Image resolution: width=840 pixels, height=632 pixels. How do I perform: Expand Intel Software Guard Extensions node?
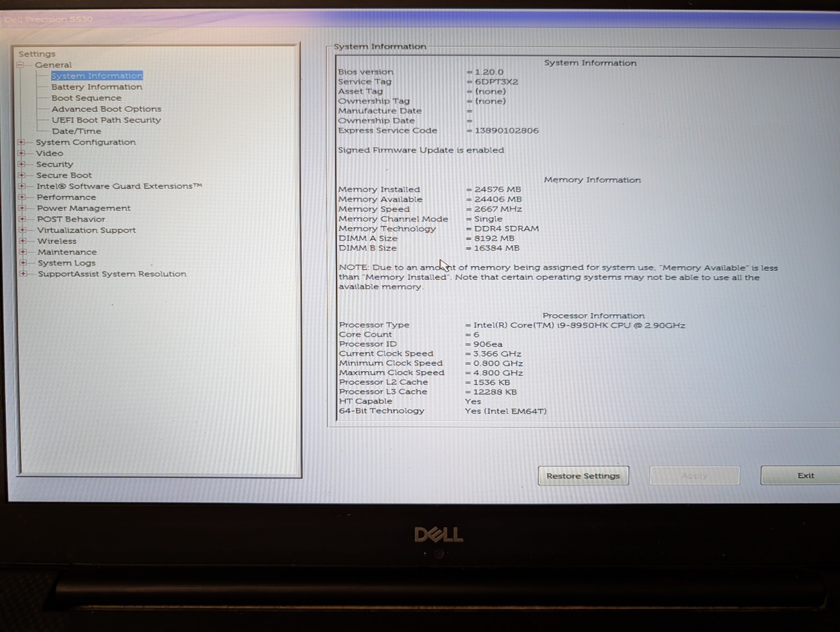point(22,186)
